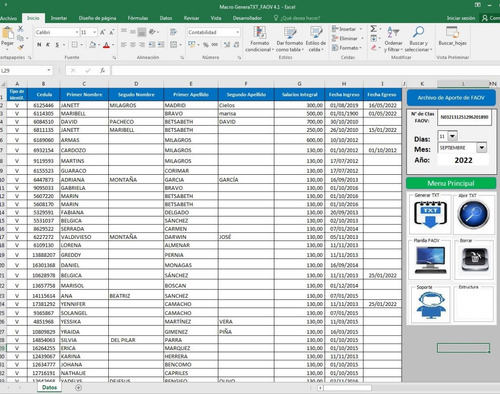Toggle underline S formatting
This screenshot has width=500, height=394.
coord(57,45)
